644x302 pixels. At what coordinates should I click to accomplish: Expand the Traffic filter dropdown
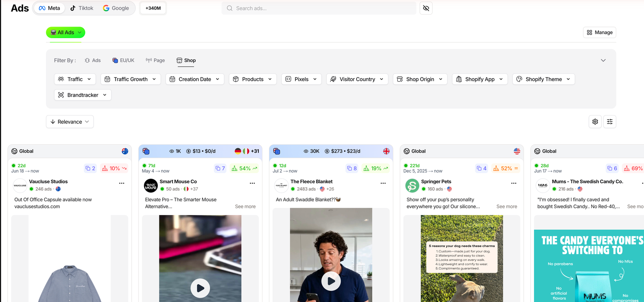pyautogui.click(x=75, y=79)
